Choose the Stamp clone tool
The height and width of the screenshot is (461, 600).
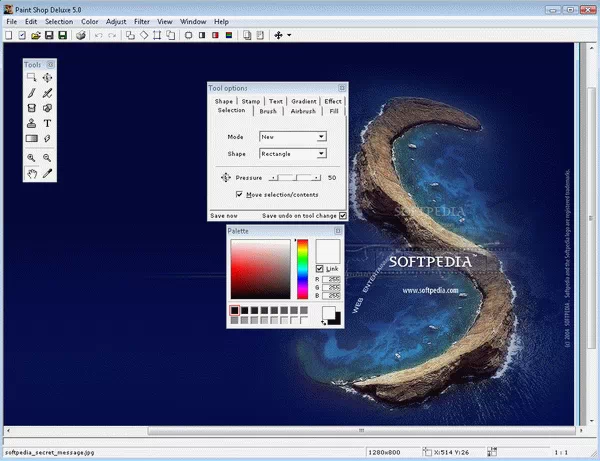point(32,123)
